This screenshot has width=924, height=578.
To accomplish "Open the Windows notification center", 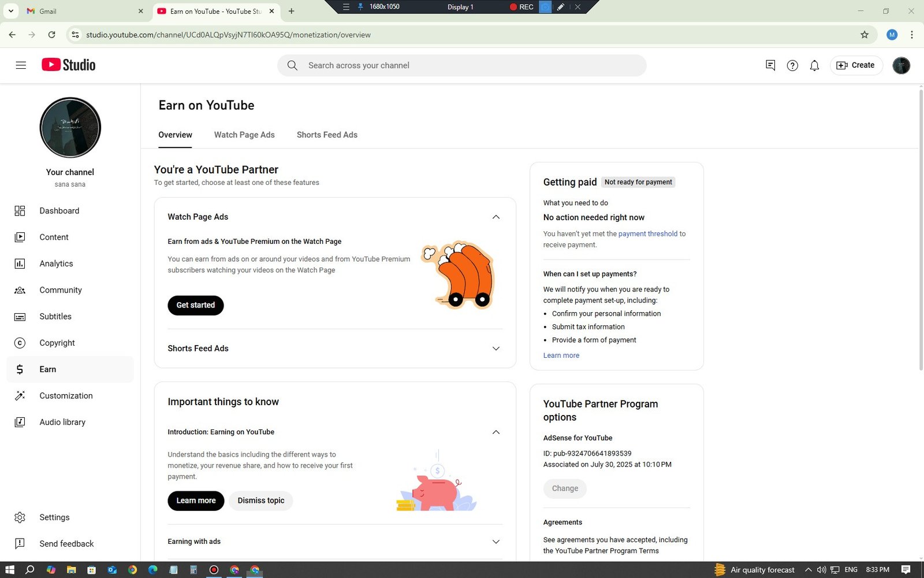I will 906,570.
